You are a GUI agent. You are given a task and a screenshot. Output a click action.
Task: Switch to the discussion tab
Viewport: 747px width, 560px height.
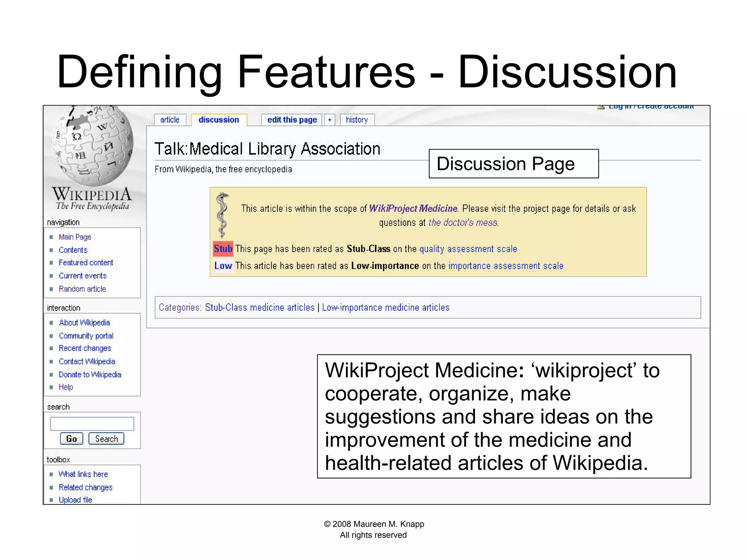click(x=219, y=120)
